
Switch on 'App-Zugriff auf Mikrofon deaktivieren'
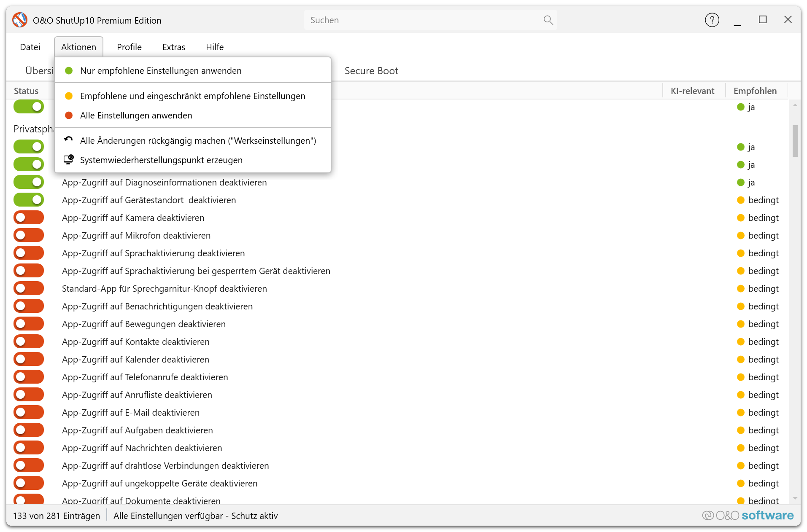pos(29,235)
